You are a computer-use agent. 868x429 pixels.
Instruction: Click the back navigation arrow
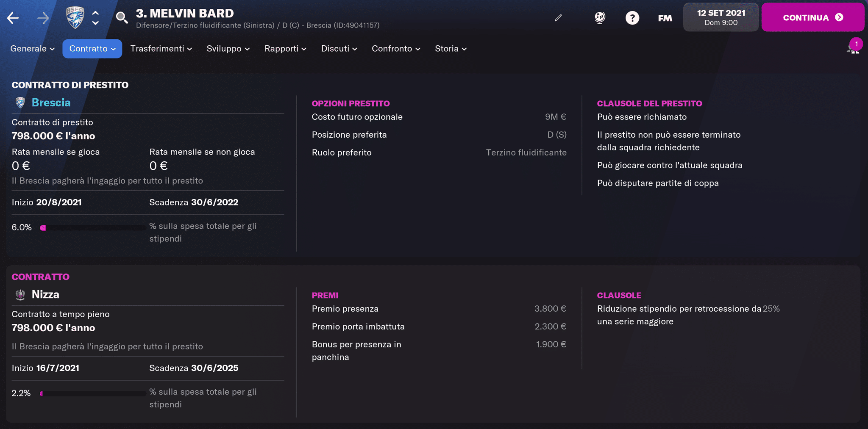point(13,18)
